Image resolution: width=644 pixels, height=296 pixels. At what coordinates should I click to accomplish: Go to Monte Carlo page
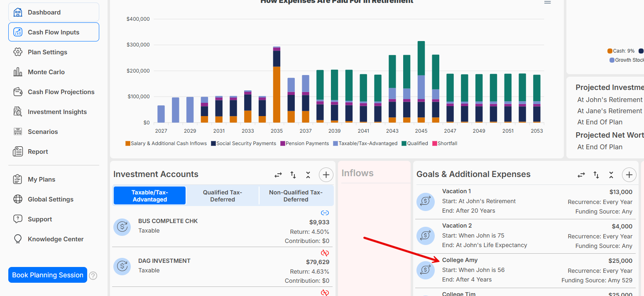click(x=46, y=72)
